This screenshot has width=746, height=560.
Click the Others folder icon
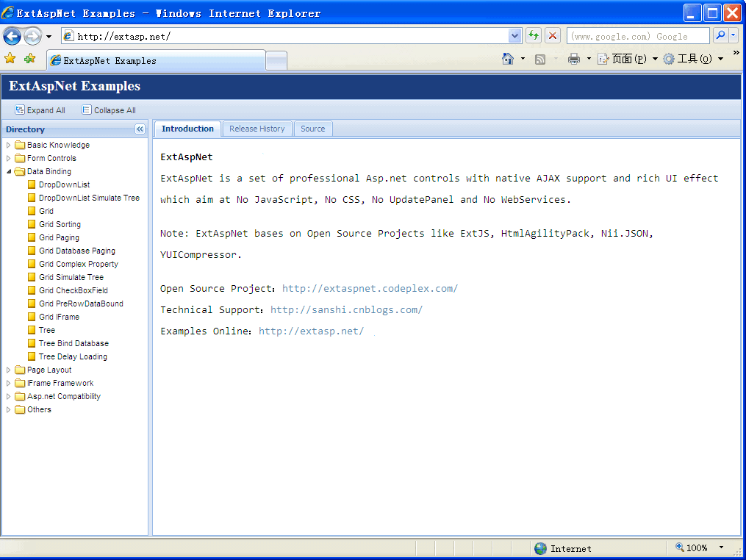[20, 409]
